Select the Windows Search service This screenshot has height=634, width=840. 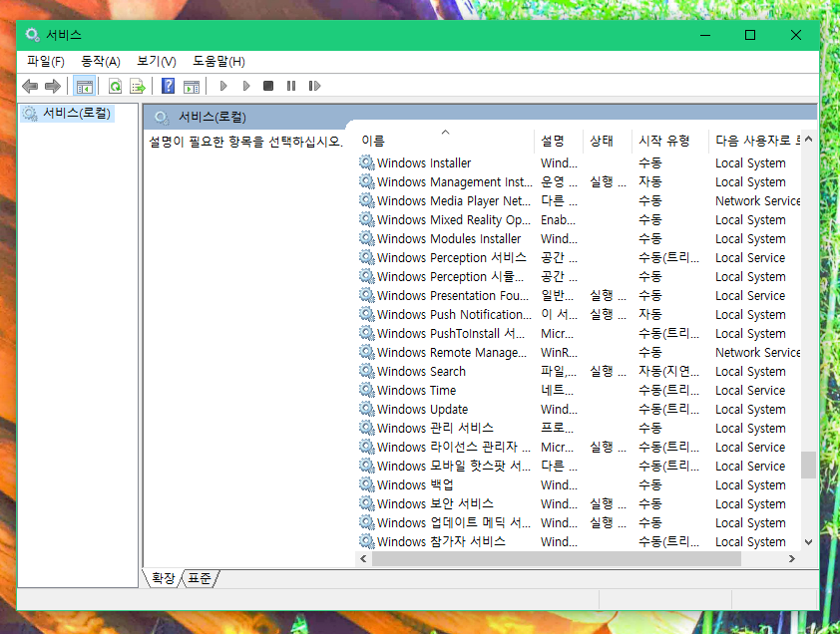click(580, 371)
